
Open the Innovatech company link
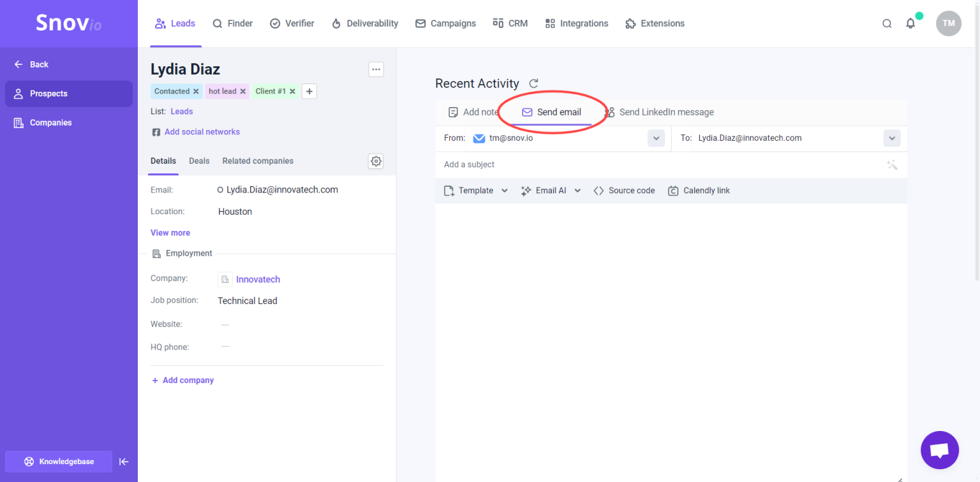coord(258,279)
